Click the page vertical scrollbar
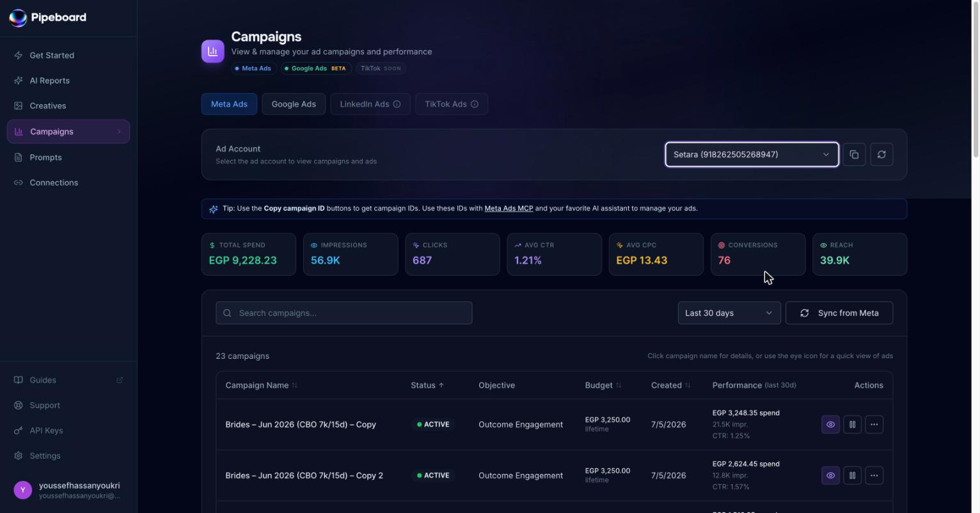This screenshot has height=513, width=980. [976, 79]
